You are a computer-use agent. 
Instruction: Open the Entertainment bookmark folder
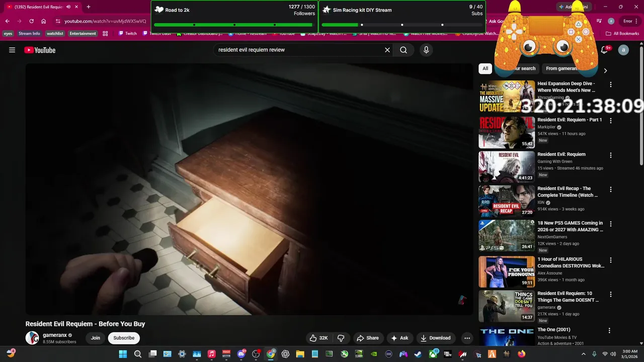click(x=83, y=34)
